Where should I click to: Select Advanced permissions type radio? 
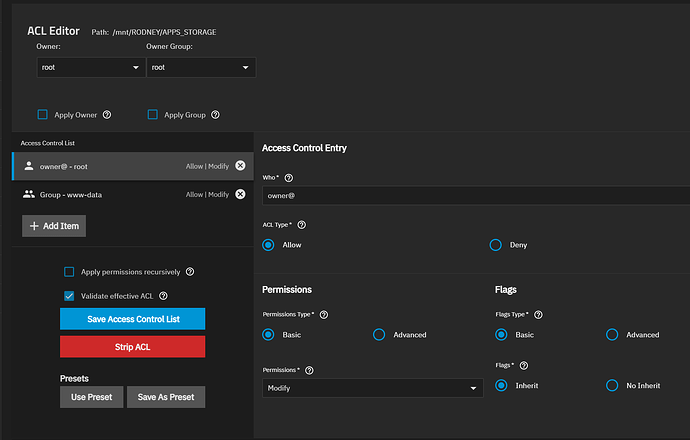pyautogui.click(x=379, y=335)
